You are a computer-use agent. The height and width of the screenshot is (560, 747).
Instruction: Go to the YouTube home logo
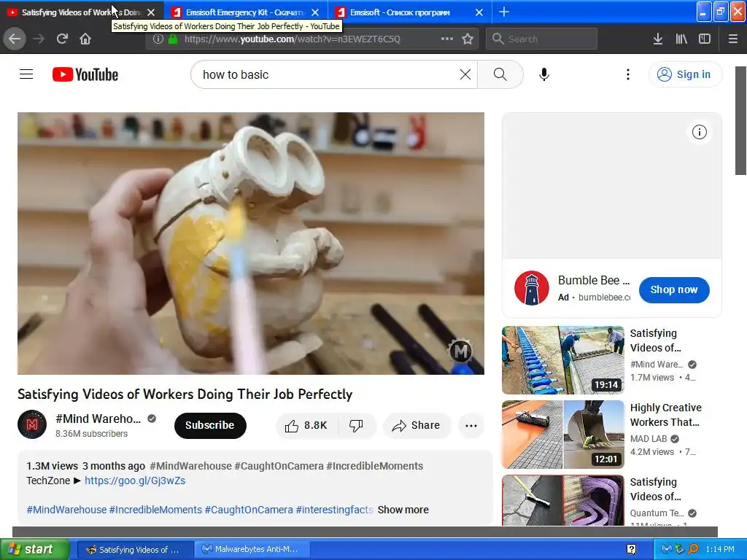pos(85,75)
